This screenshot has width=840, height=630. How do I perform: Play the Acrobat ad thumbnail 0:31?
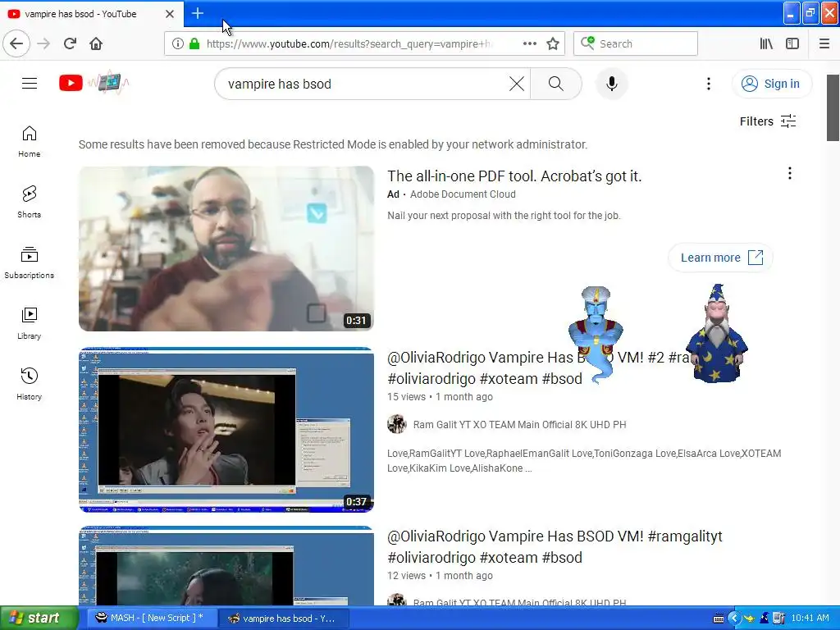tap(226, 249)
